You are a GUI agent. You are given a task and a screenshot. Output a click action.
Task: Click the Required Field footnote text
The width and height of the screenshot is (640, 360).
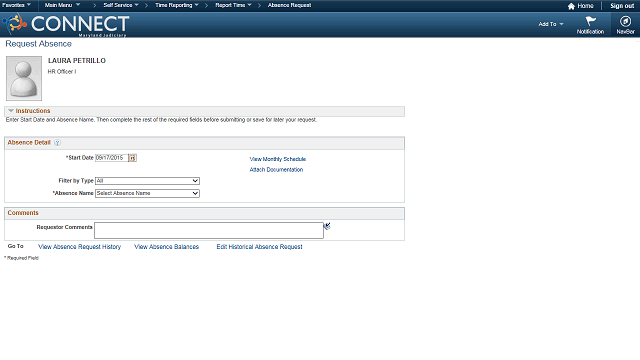coord(21,258)
